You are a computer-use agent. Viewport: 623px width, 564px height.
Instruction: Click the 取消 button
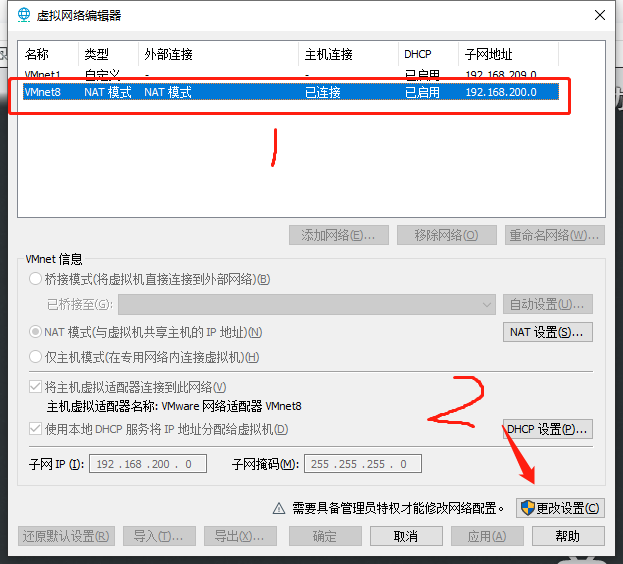coord(406,536)
